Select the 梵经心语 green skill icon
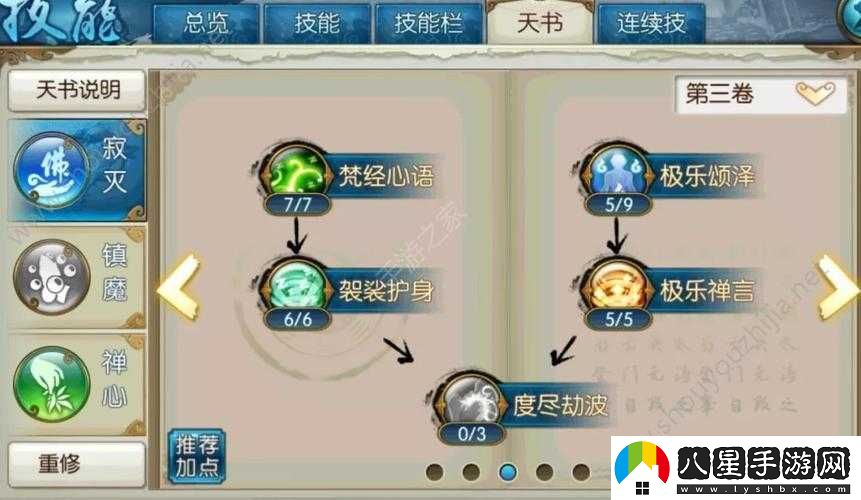This screenshot has width=861, height=500. (297, 171)
